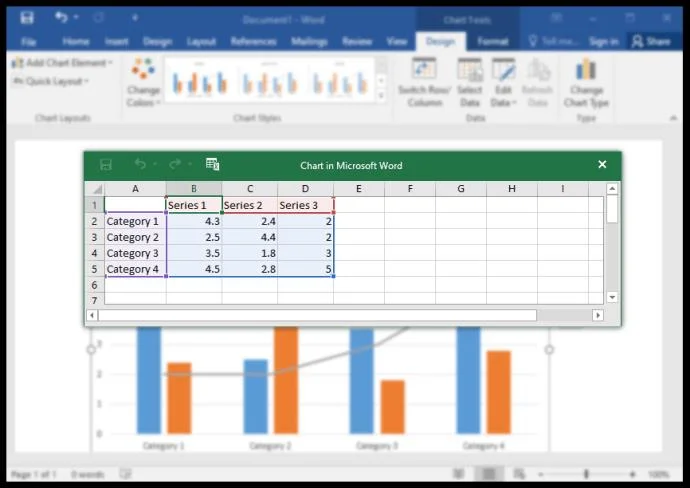Image resolution: width=690 pixels, height=488 pixels.
Task: Click the Undo icon in Word title bar
Action: click(x=61, y=18)
